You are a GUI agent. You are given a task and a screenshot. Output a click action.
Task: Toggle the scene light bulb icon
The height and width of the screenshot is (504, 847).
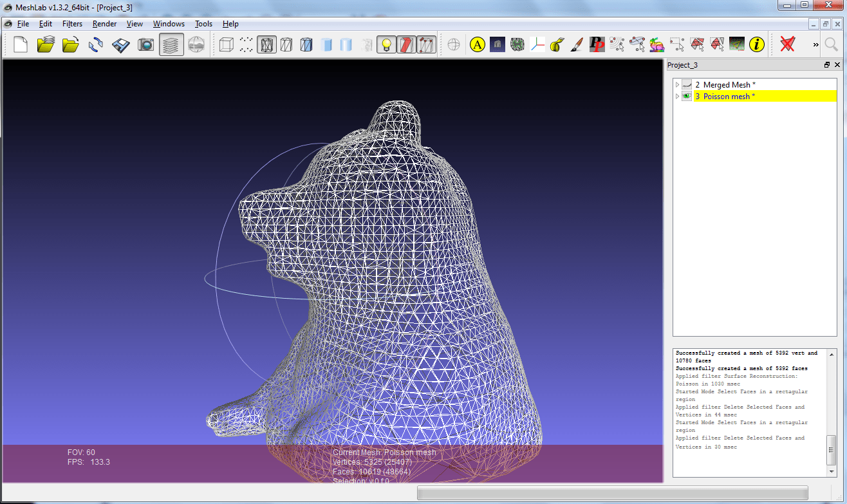click(x=387, y=44)
